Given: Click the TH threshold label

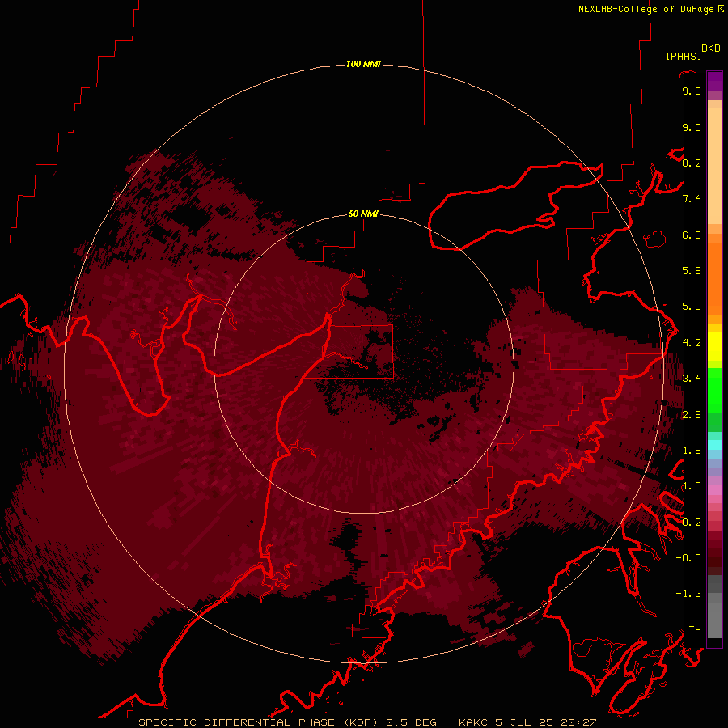Looking at the screenshot, I should [695, 630].
